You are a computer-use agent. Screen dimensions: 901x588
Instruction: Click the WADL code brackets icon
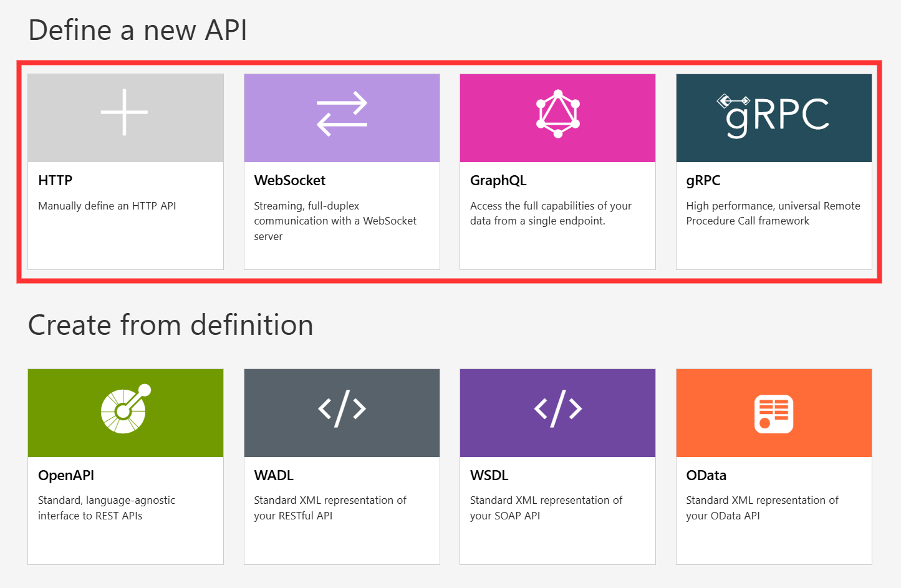342,409
